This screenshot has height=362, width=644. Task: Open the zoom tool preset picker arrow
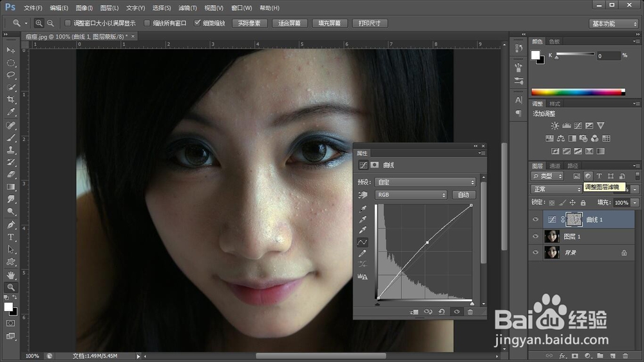[26, 23]
